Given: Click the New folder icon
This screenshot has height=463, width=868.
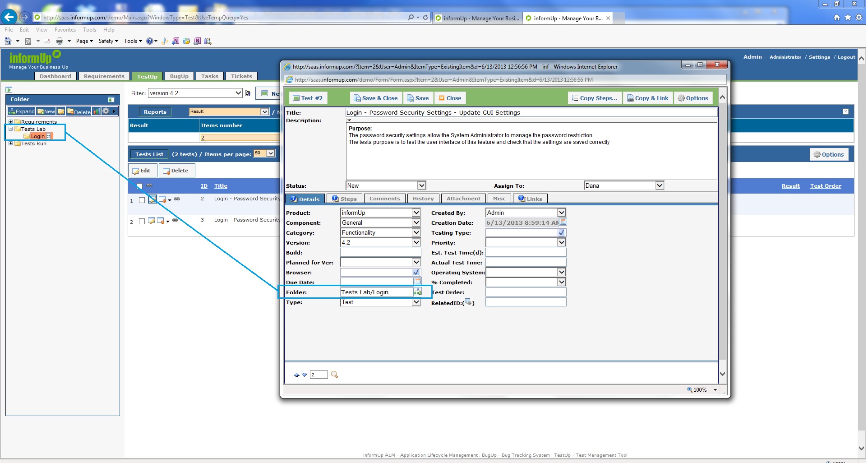Looking at the screenshot, I should point(41,111).
